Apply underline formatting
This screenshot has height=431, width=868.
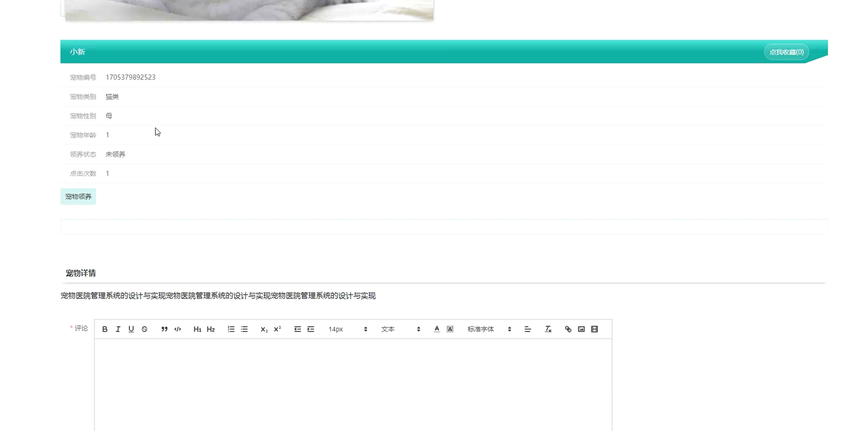tap(131, 329)
